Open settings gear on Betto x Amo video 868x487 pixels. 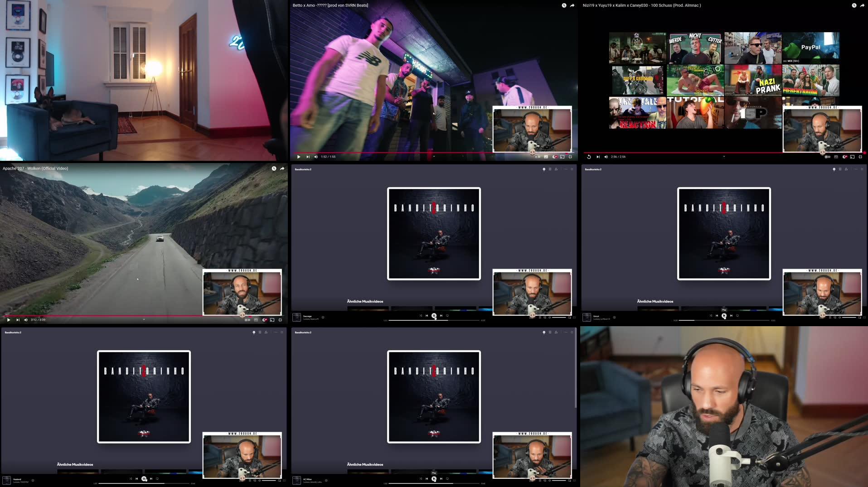(x=554, y=157)
